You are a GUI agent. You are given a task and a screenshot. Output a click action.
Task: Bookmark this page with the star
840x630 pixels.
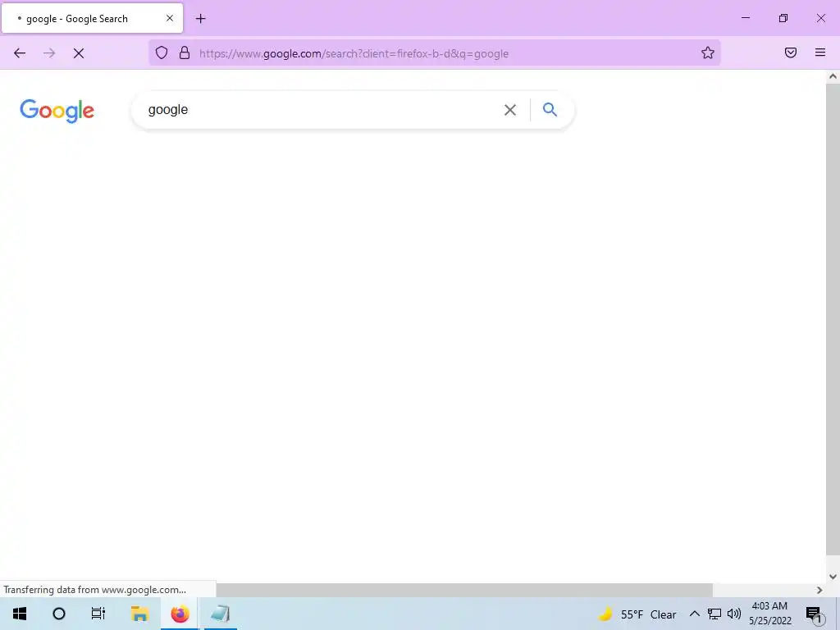coord(708,52)
